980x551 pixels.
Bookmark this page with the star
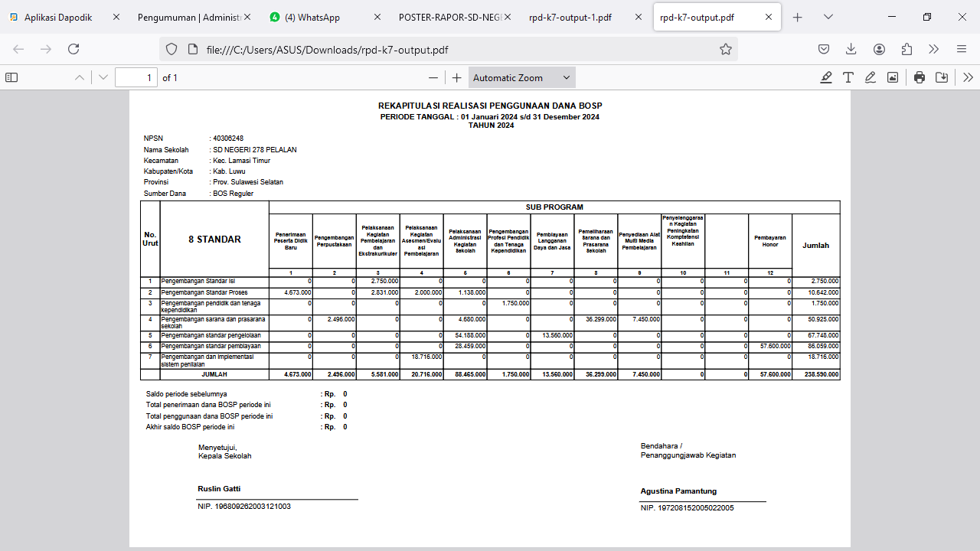pyautogui.click(x=725, y=49)
